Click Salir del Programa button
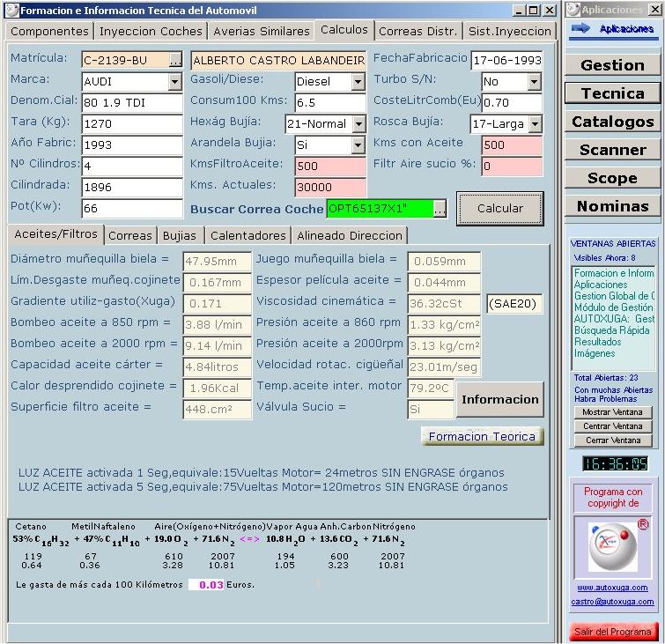The image size is (665, 644). pyautogui.click(x=613, y=632)
